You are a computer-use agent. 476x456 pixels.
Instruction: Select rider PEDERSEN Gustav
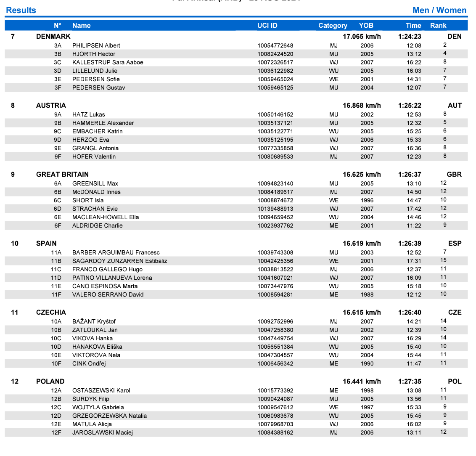(99, 87)
